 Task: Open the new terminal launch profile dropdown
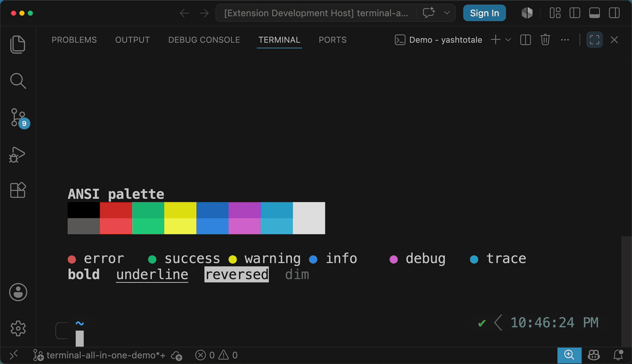(508, 40)
